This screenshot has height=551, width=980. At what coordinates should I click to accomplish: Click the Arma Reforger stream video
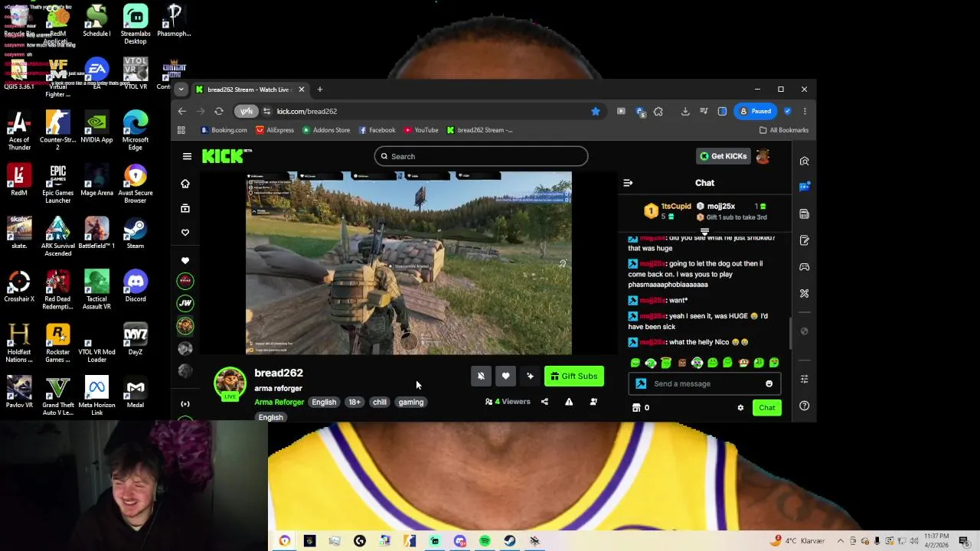click(408, 263)
